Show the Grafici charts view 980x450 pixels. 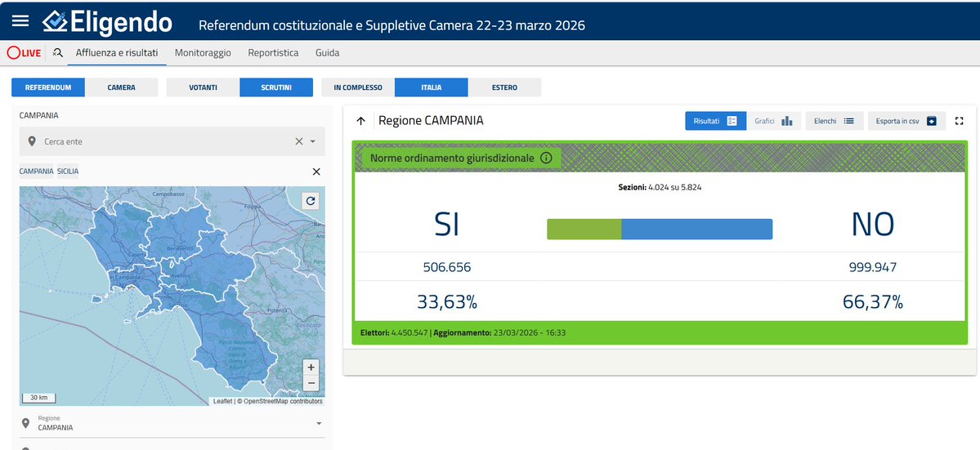point(774,121)
